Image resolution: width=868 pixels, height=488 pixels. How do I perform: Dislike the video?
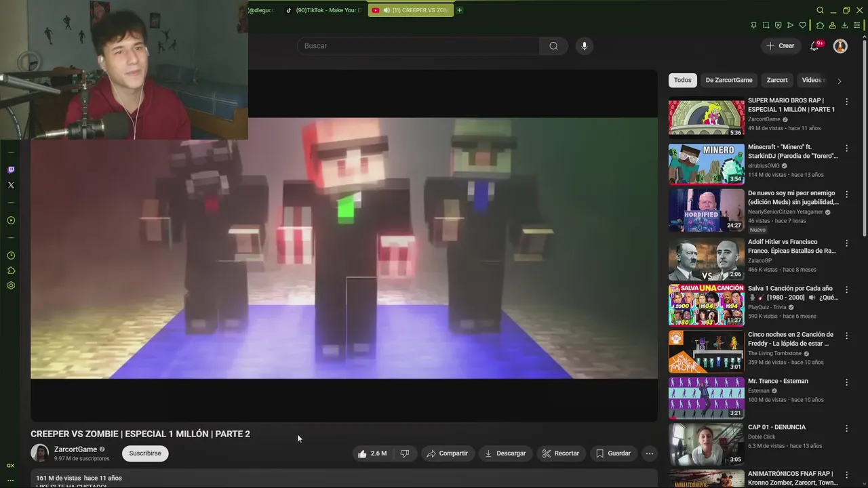(405, 453)
